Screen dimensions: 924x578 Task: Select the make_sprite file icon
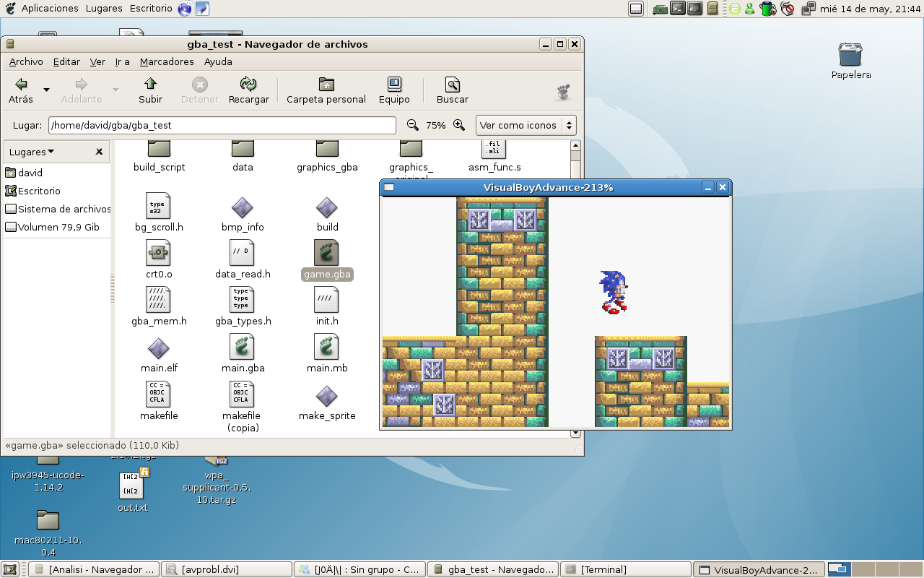pyautogui.click(x=327, y=397)
